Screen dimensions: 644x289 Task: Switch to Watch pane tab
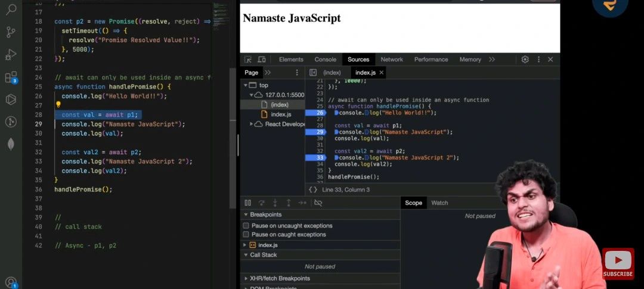439,203
